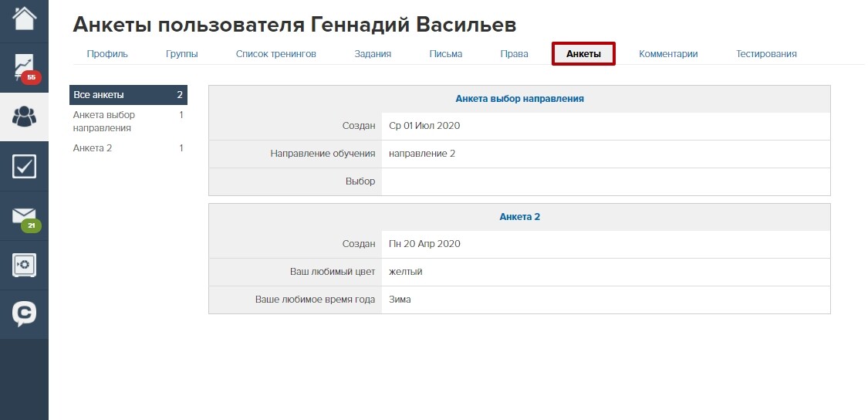Click the date Пн 20 Апр 2020
868x420 pixels.
[x=424, y=244]
